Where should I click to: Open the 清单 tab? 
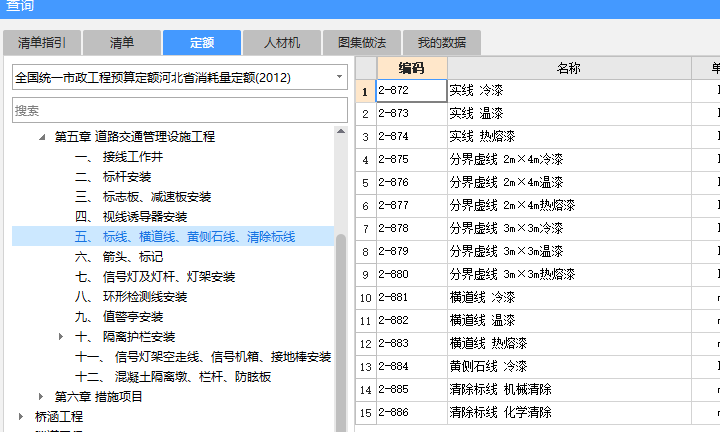[122, 43]
